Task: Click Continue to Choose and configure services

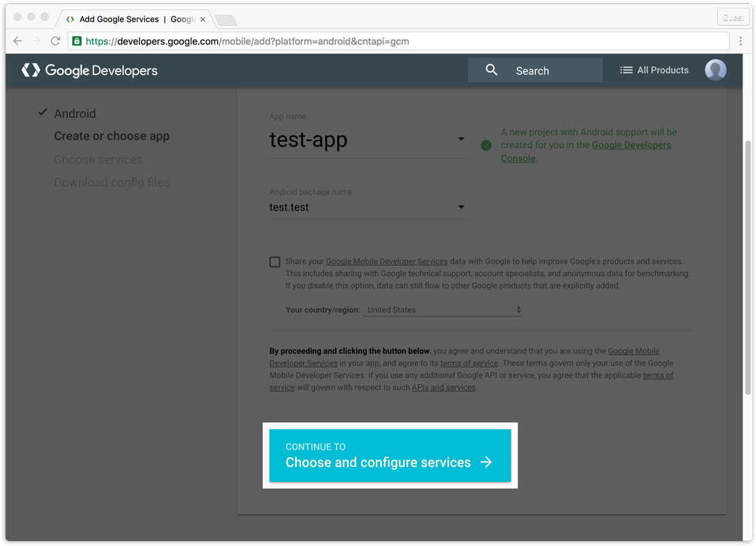Action: point(390,455)
